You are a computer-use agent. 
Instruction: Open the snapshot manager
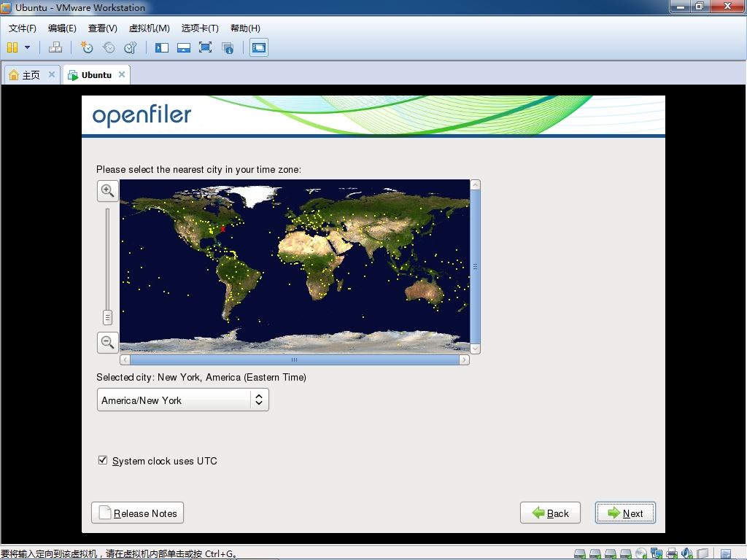(131, 47)
